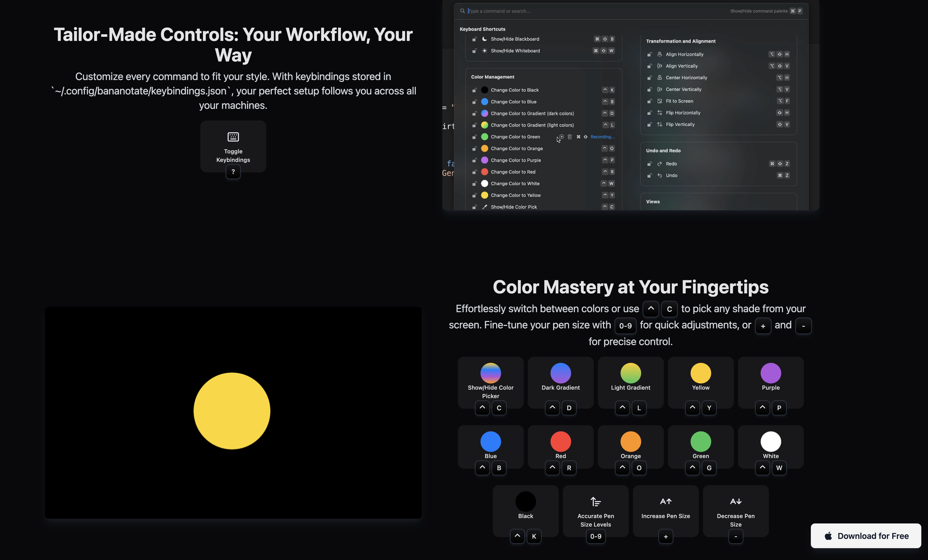
Task: Click the record icon in Change Color to Green row
Action: coord(562,137)
